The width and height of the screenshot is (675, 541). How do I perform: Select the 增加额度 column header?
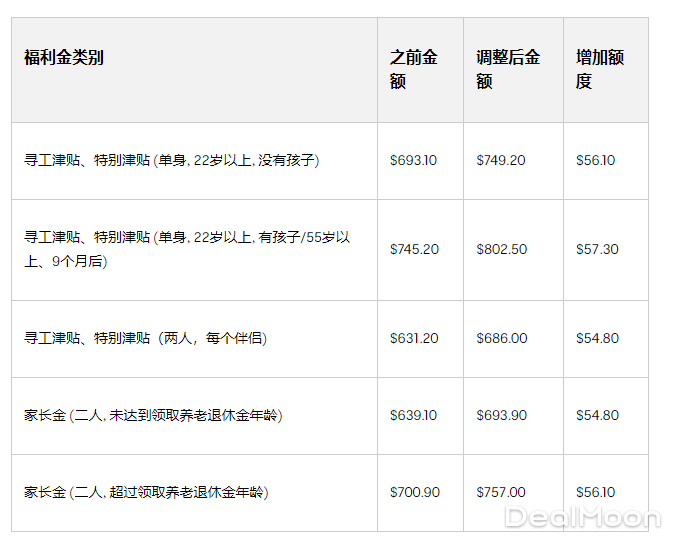(600, 69)
